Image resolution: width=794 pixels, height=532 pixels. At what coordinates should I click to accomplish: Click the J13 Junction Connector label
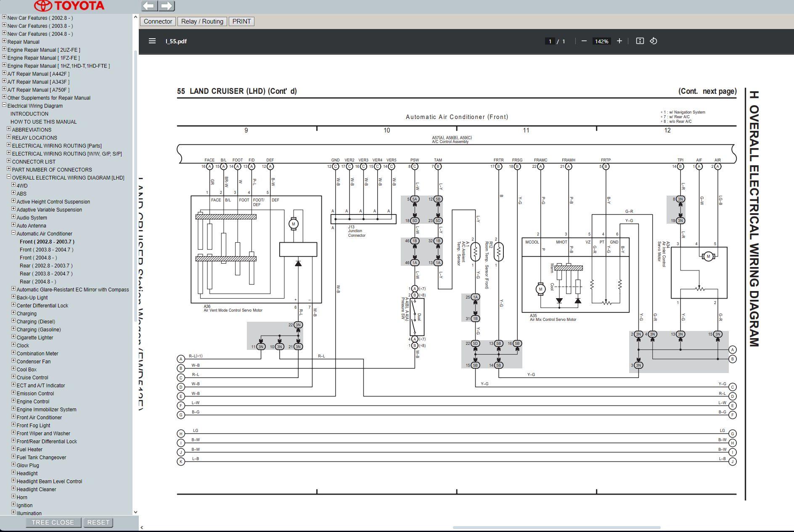(357, 231)
